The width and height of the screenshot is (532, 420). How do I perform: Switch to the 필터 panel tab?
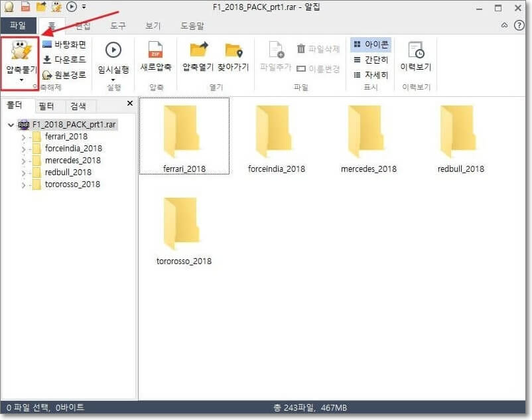pyautogui.click(x=46, y=106)
